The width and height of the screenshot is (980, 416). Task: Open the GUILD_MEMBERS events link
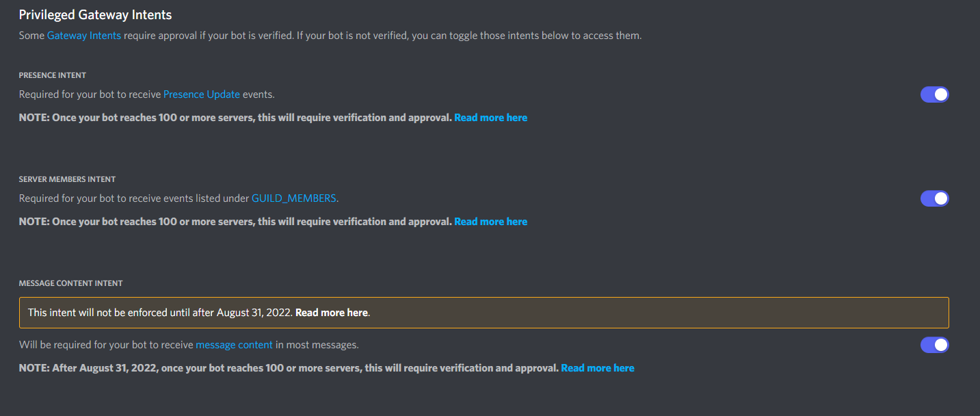tap(294, 198)
